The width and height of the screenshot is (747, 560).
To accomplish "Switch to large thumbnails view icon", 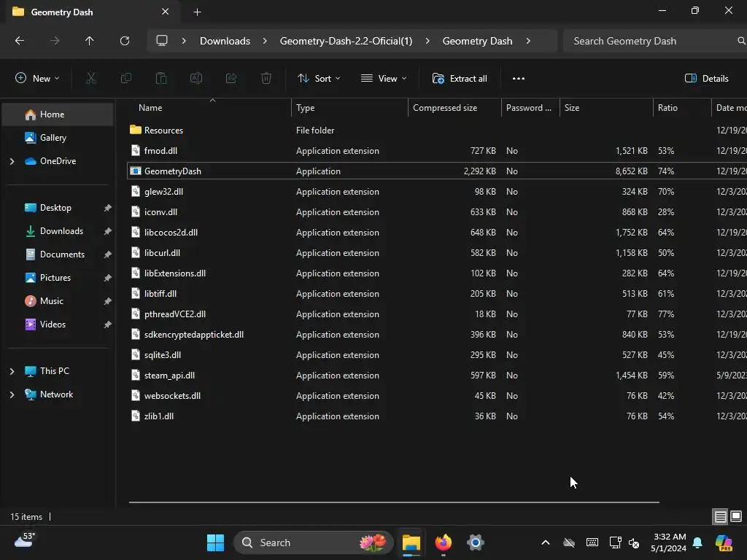I will [x=736, y=516].
